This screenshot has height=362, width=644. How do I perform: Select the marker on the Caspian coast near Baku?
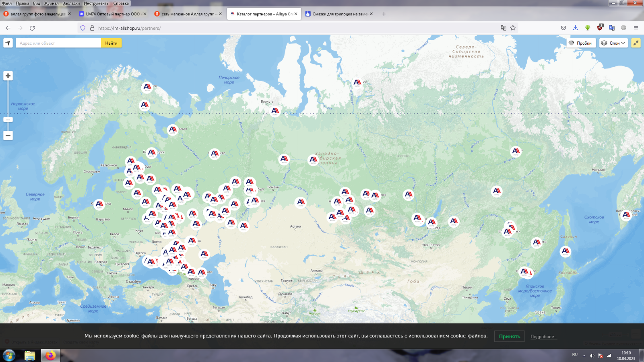(202, 273)
